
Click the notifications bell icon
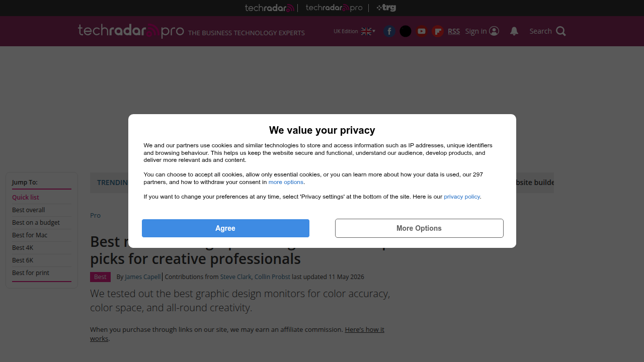pos(514,31)
